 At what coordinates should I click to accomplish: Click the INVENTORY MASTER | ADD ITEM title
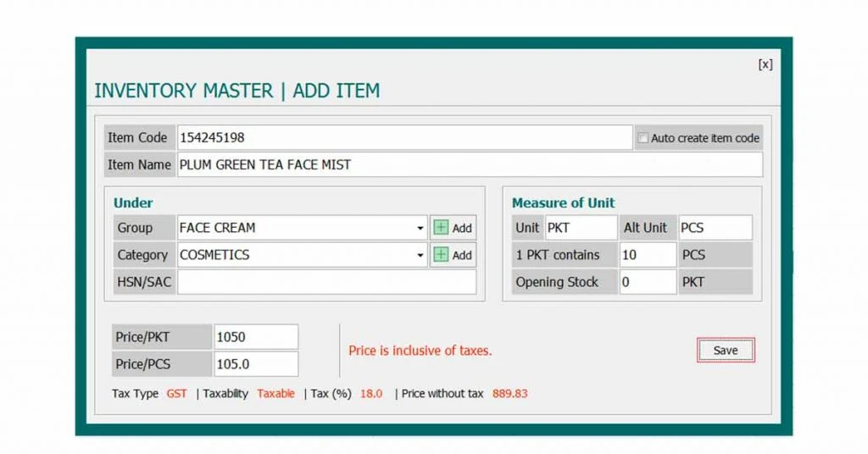(237, 91)
